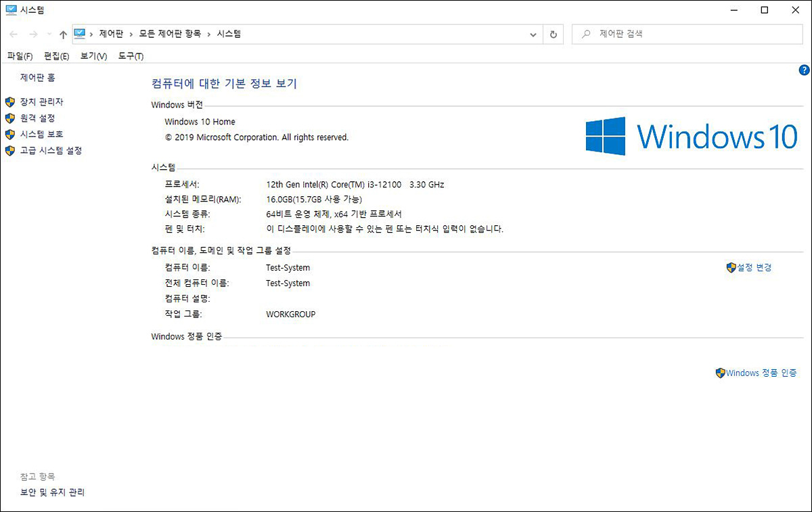Screen dimensions: 812x512
Task: Click the processor value i3-12100 text
Action: 355,185
